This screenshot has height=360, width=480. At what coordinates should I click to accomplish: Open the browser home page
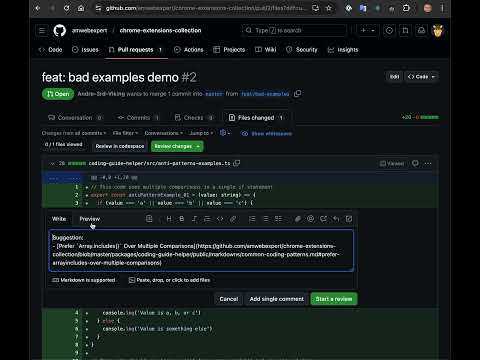pos(81,8)
